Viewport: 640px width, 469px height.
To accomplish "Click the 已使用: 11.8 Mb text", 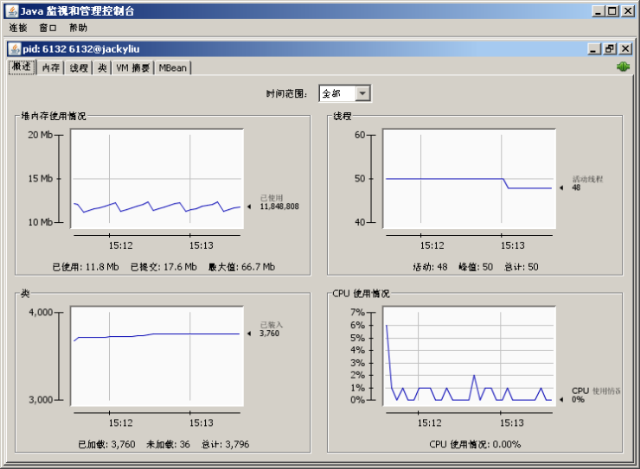I will 86,267.
